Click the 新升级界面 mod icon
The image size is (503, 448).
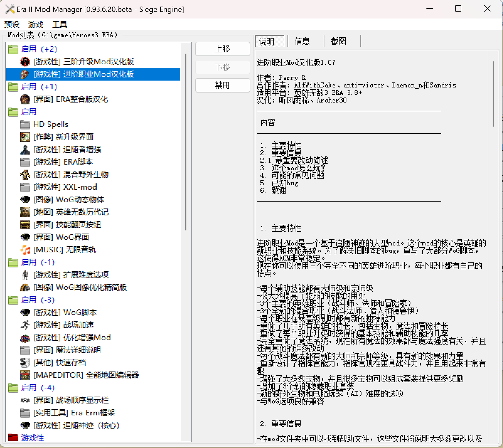pyautogui.click(x=25, y=137)
